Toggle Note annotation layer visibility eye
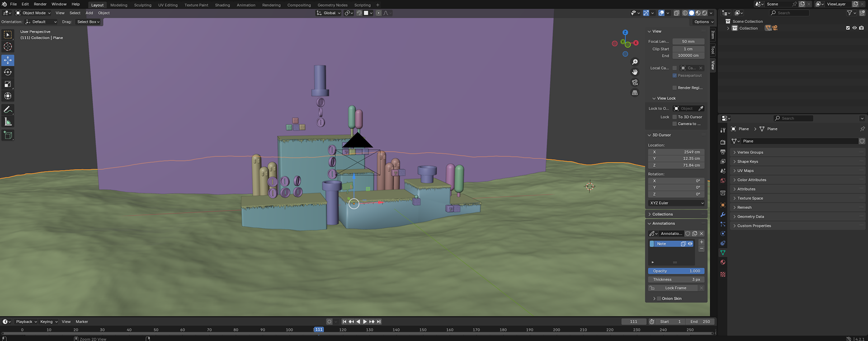The height and width of the screenshot is (341, 868). (690, 244)
